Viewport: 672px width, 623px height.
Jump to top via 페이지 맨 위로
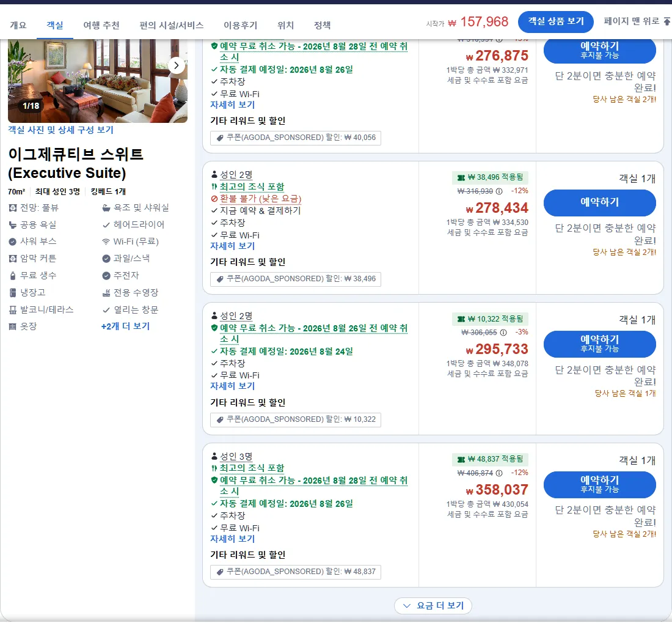point(637,21)
